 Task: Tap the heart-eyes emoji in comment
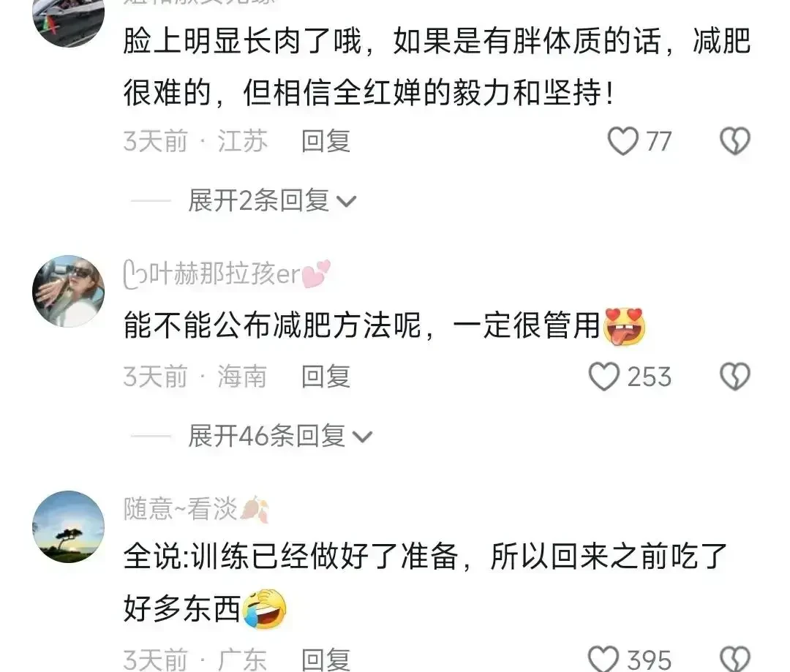click(x=625, y=326)
